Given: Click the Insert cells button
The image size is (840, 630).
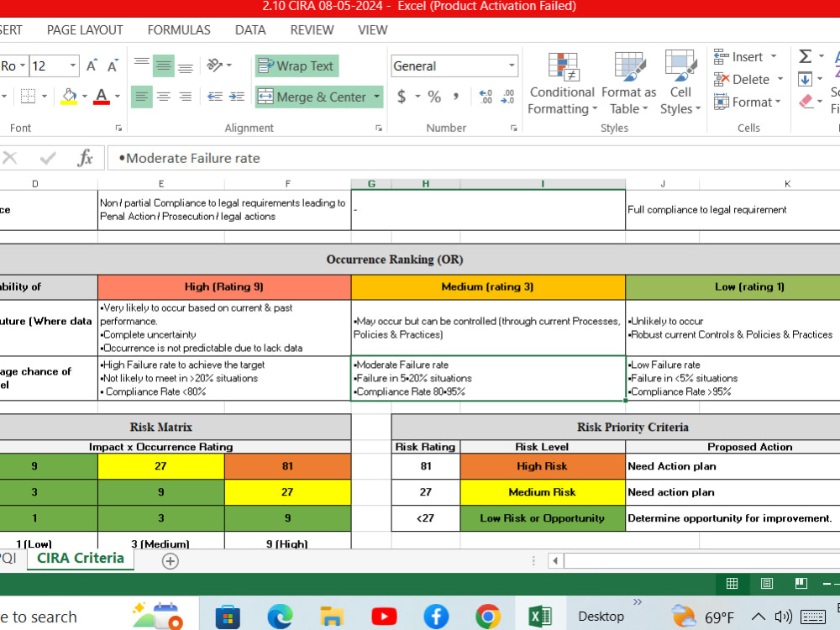Looking at the screenshot, I should pyautogui.click(x=744, y=57).
